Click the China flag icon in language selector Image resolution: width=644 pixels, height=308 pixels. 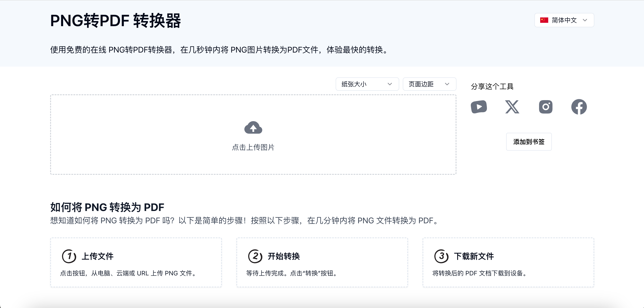544,20
